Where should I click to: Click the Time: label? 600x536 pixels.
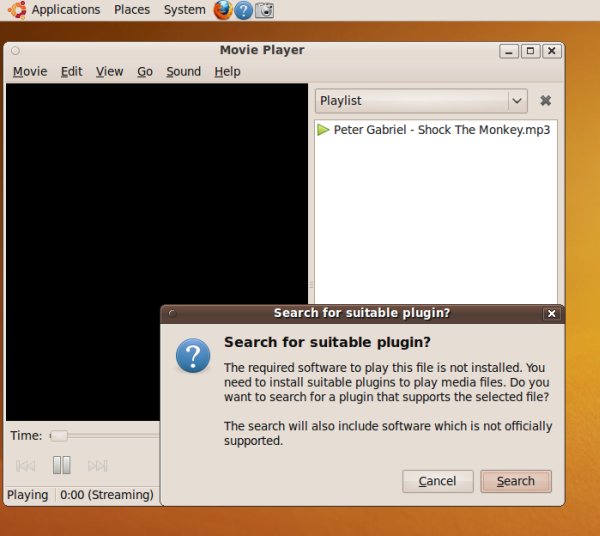26,436
